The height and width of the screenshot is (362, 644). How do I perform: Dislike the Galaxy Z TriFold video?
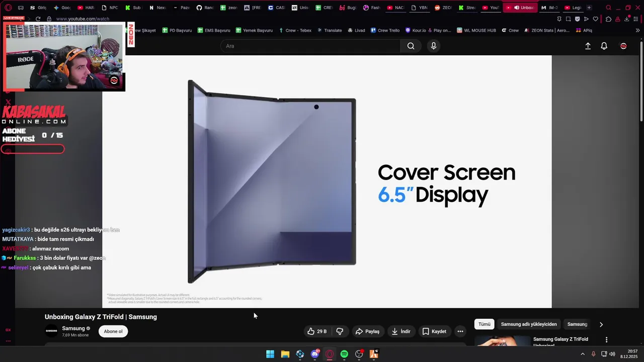pos(340,331)
